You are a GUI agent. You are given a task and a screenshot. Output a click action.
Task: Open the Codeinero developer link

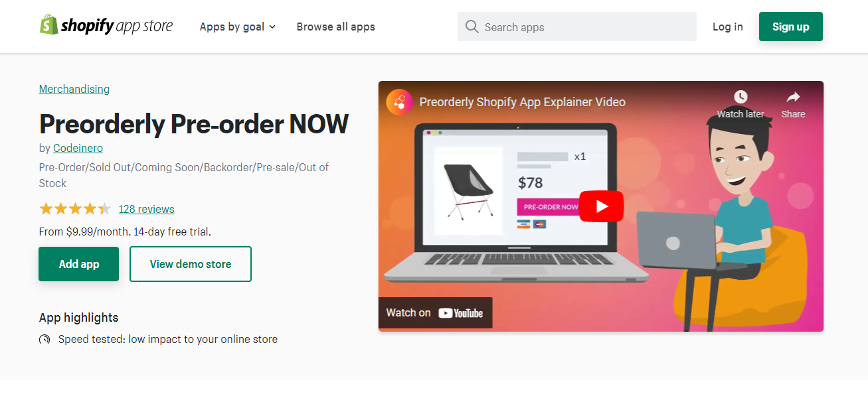tap(78, 148)
